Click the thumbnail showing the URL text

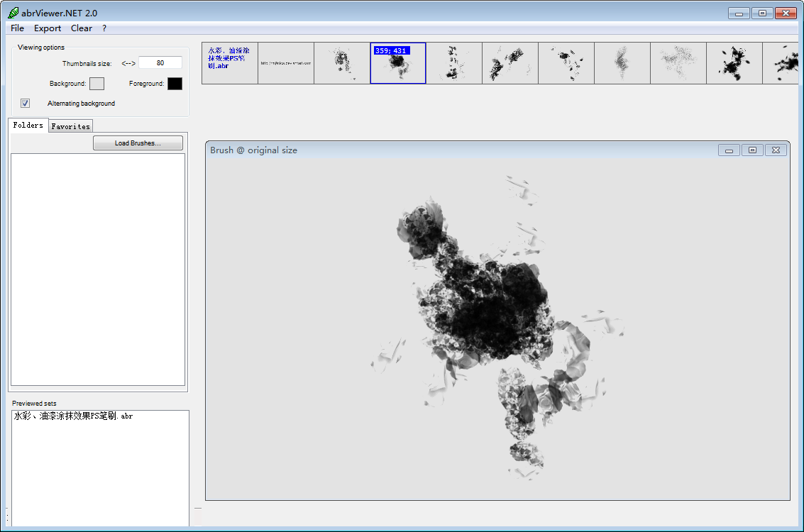tap(286, 63)
